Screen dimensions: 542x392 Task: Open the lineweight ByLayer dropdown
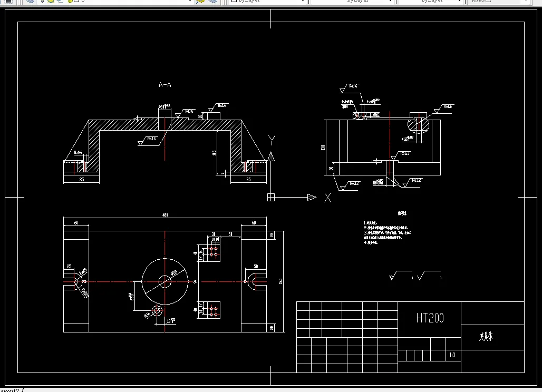click(431, 1)
